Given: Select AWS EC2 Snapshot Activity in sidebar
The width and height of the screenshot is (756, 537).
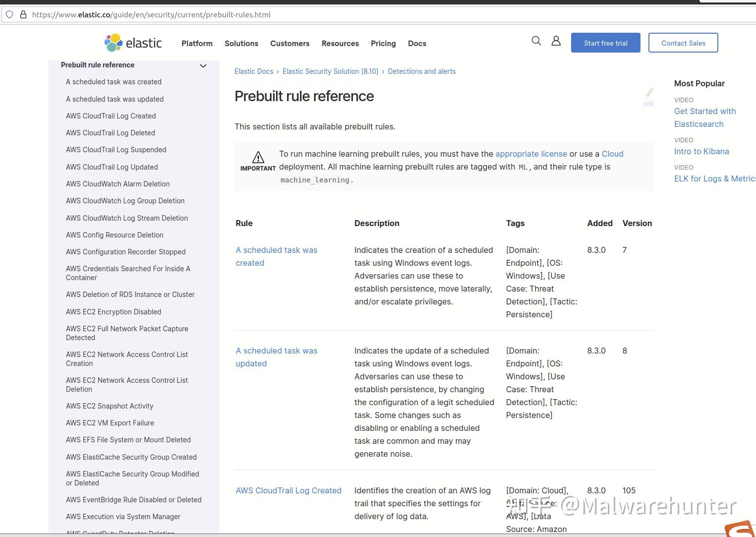Looking at the screenshot, I should click(x=110, y=406).
